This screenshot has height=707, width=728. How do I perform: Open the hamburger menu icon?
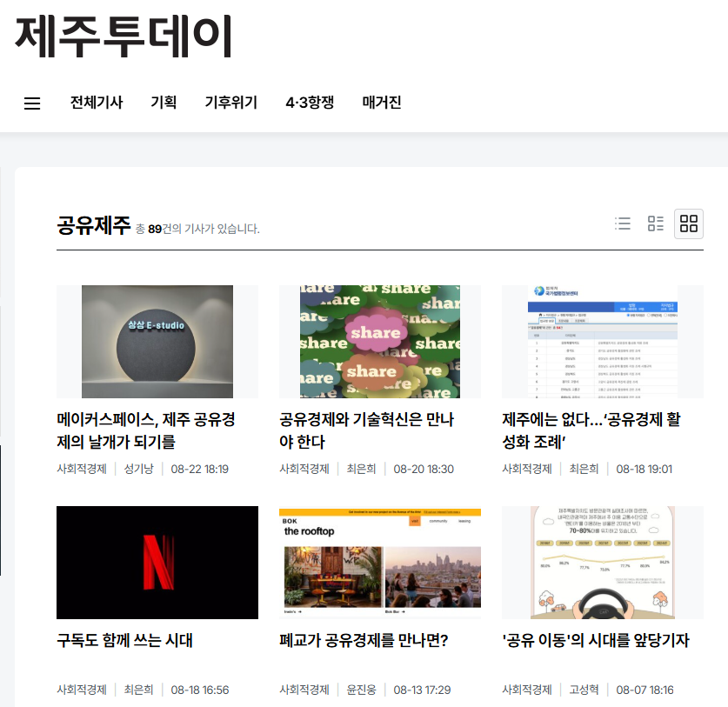pos(32,103)
